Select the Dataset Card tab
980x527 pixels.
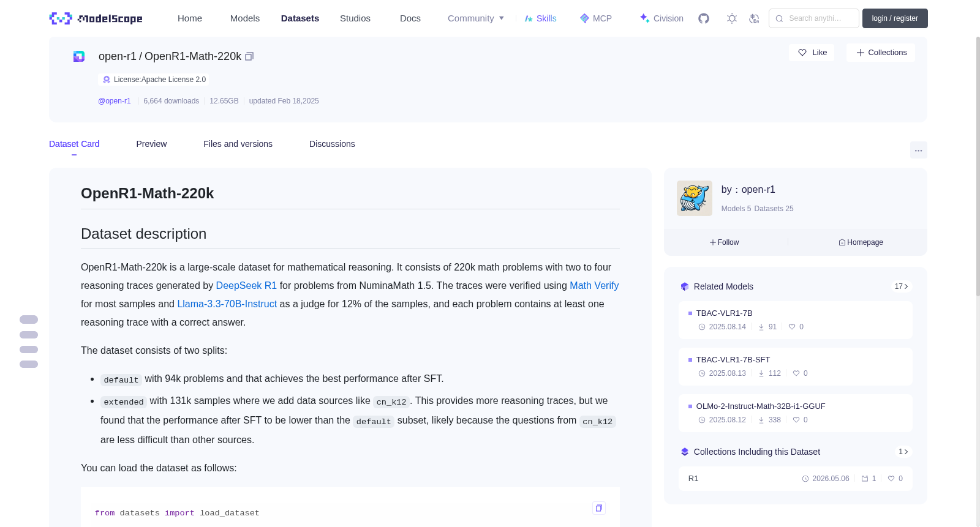74,144
